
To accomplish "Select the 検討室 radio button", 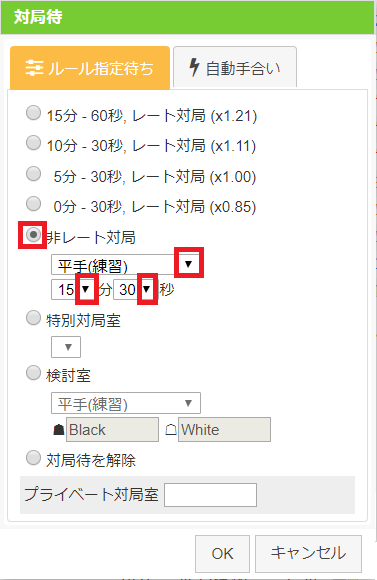I will 33,373.
